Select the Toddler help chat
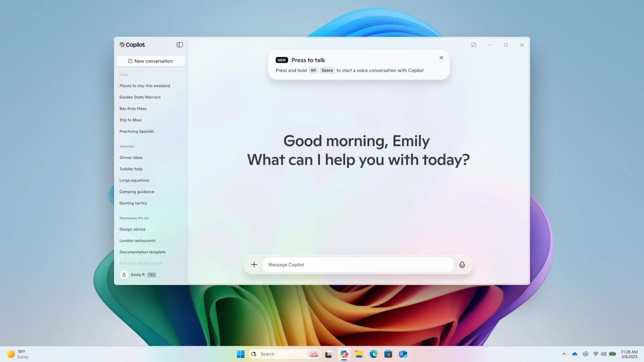Viewport: 644px width, 362px height. tap(131, 169)
